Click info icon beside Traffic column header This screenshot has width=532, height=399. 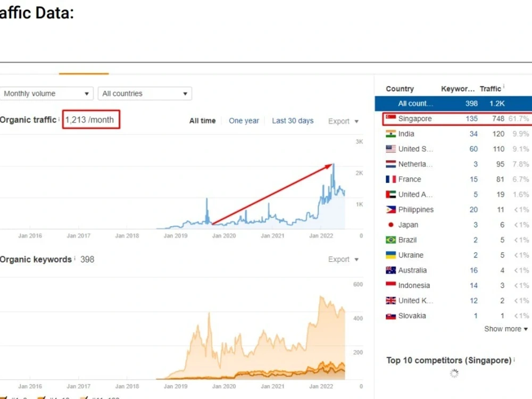click(503, 87)
